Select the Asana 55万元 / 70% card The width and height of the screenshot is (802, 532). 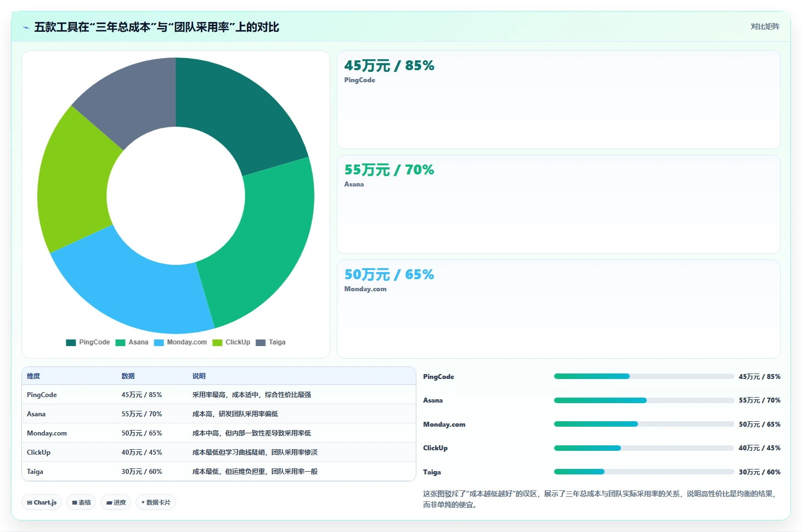558,204
